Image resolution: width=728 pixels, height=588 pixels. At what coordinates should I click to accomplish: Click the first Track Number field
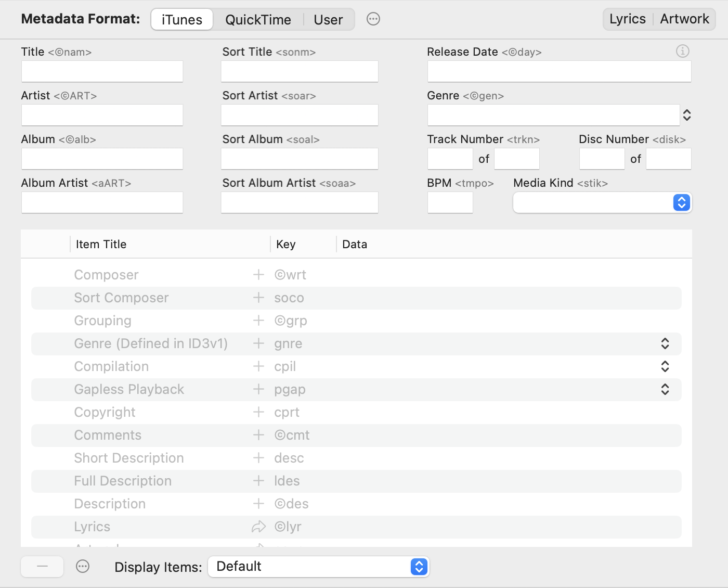click(x=450, y=159)
